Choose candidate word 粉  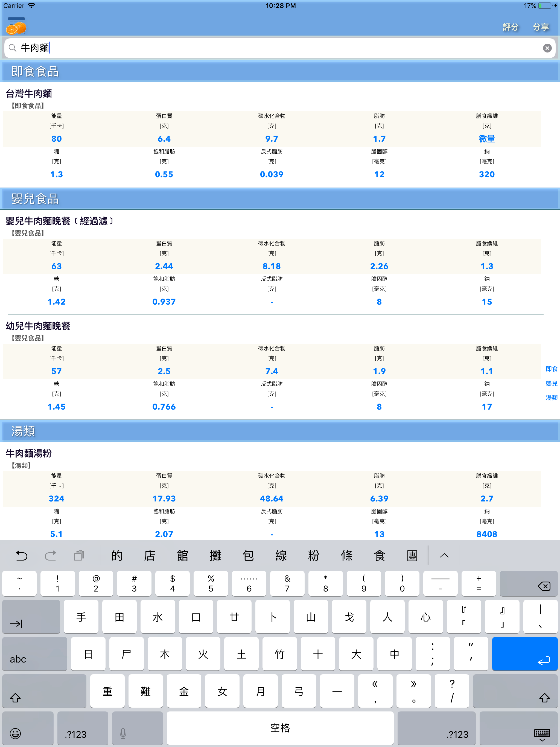[x=314, y=555]
